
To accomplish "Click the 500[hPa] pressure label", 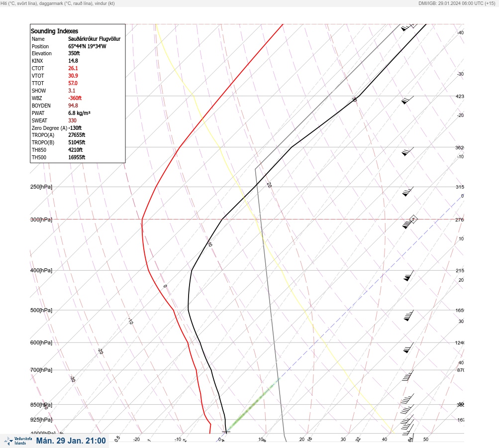I will coord(41,311).
